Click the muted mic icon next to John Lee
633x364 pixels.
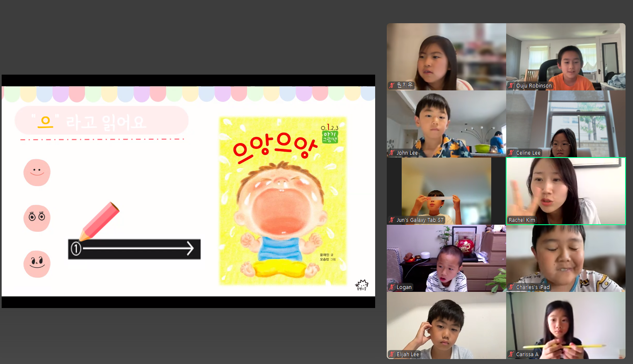click(392, 153)
